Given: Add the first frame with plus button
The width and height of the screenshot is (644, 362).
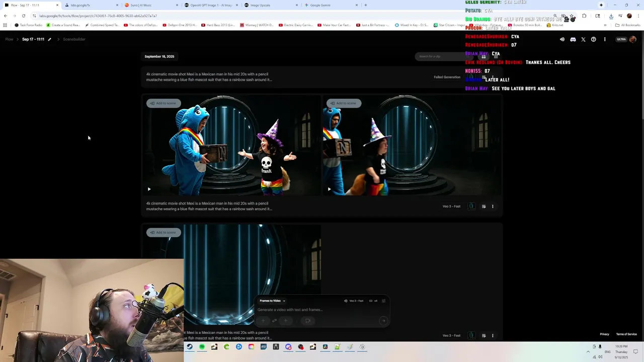Looking at the screenshot, I should [263, 321].
